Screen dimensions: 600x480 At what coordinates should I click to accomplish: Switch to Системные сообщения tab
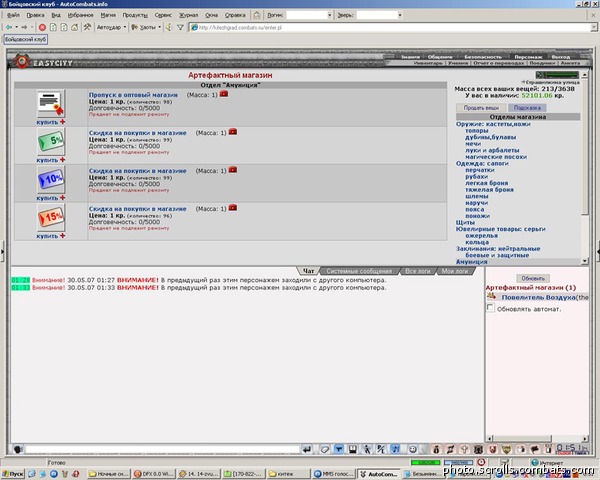pyautogui.click(x=359, y=271)
